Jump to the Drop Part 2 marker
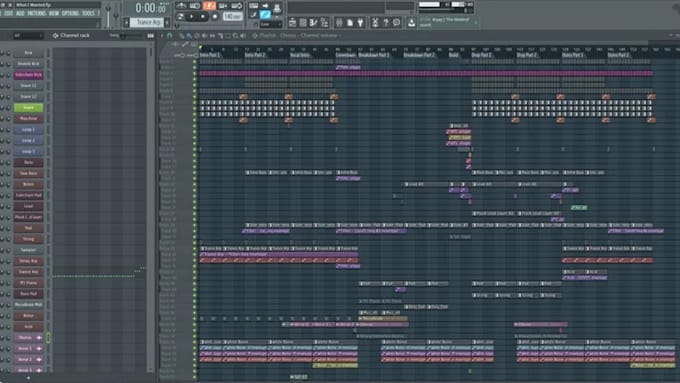This screenshot has width=680, height=383. (527, 55)
